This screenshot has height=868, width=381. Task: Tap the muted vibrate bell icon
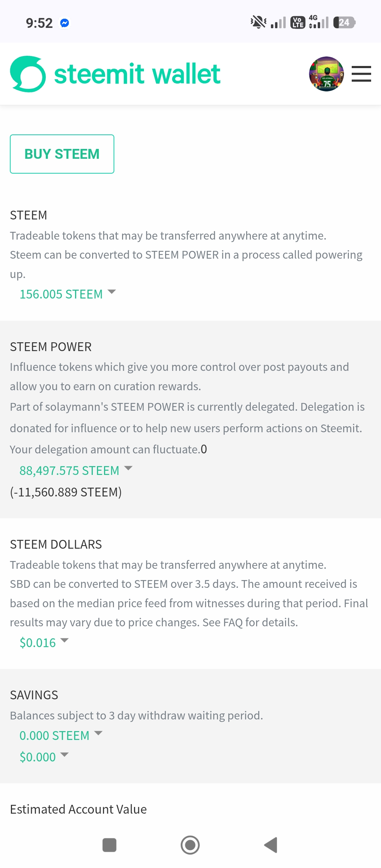pos(258,22)
